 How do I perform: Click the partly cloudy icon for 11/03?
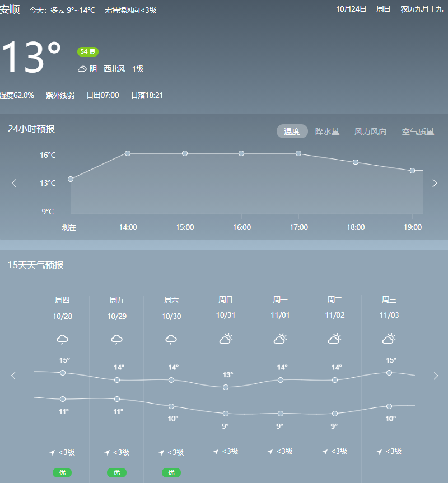coord(389,339)
